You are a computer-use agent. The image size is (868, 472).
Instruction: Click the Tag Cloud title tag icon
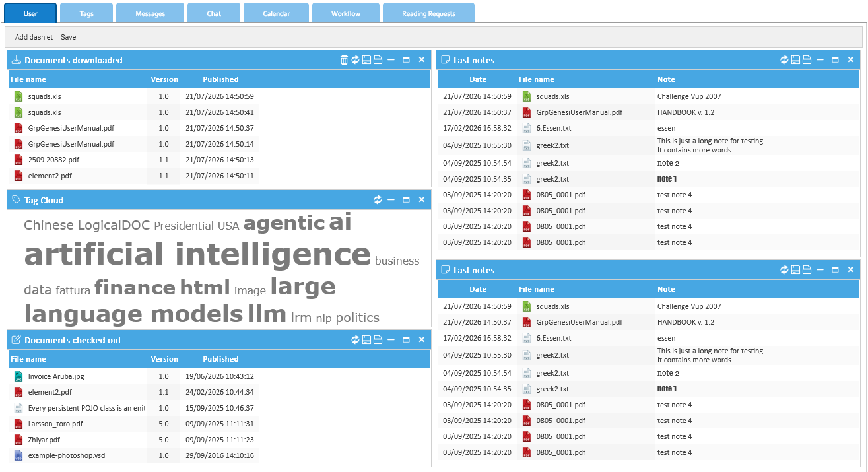coord(17,200)
